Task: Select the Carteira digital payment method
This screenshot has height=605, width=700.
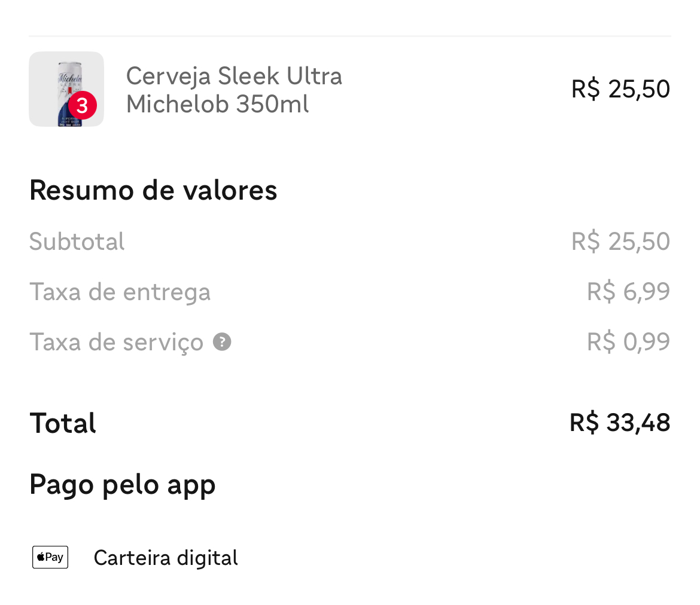Action: tap(166, 558)
